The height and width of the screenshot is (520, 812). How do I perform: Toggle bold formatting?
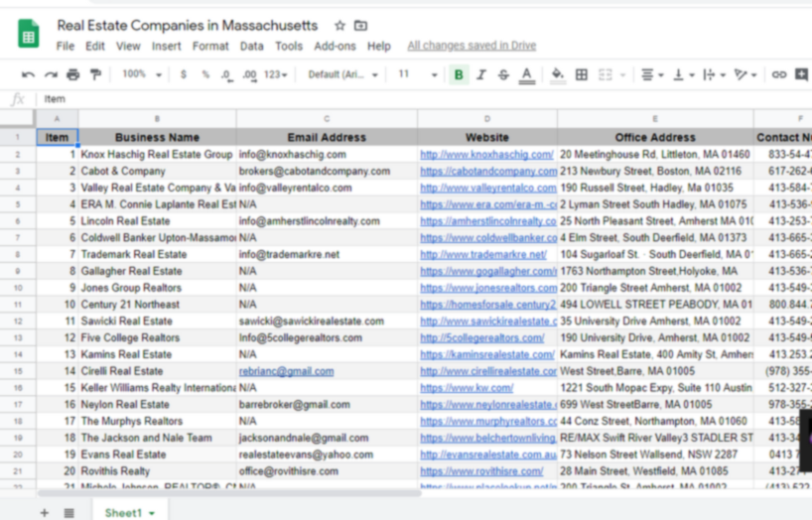pos(459,74)
